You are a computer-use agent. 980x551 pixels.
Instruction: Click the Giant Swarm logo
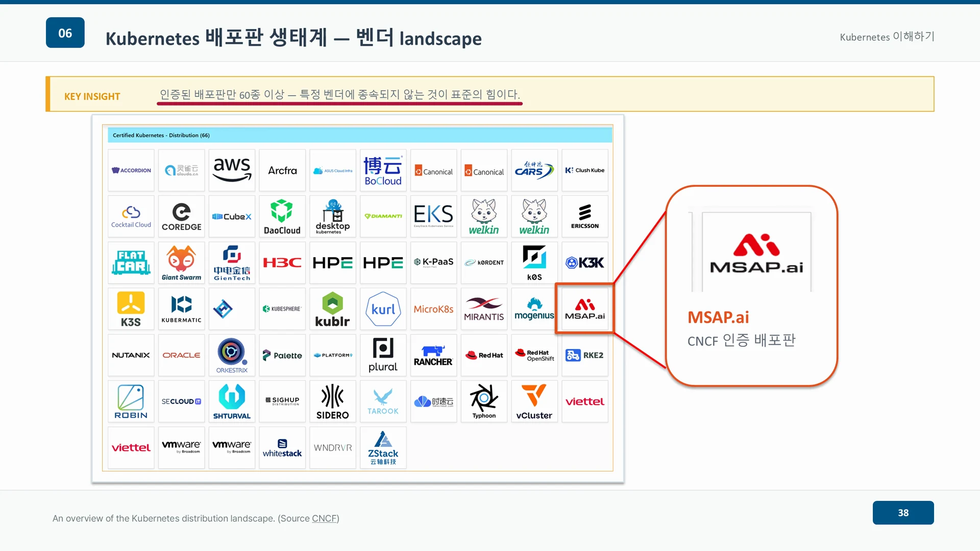click(181, 263)
